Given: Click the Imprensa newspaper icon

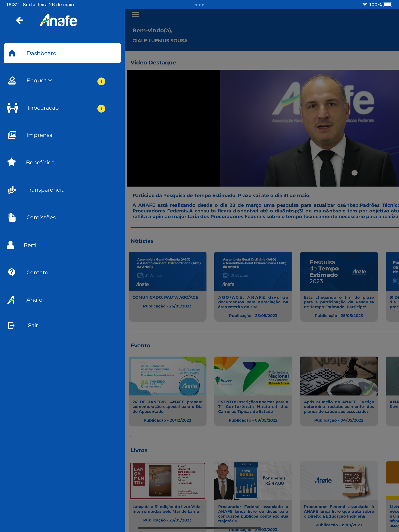Looking at the screenshot, I should click(x=12, y=135).
